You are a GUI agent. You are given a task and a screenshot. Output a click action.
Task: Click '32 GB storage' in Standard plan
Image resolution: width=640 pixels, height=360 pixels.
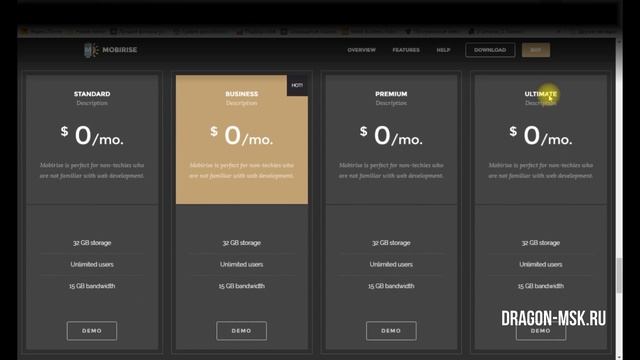[x=92, y=243]
